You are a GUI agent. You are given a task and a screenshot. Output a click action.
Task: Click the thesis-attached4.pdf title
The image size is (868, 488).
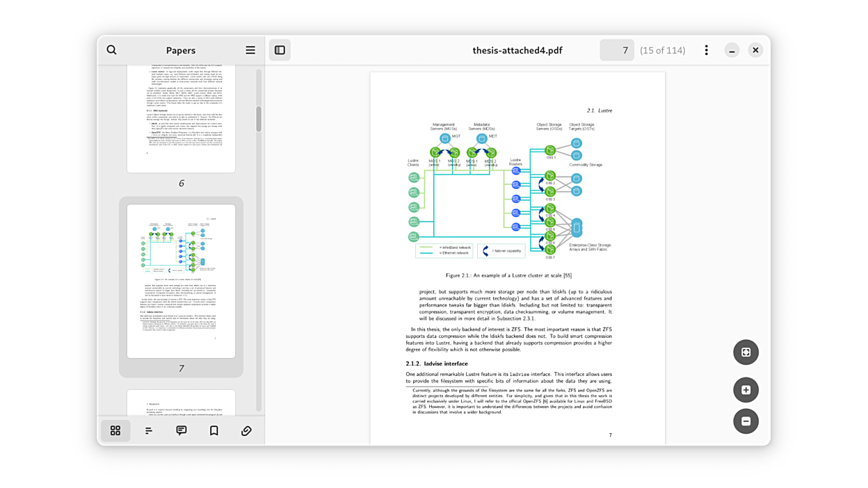coord(517,50)
